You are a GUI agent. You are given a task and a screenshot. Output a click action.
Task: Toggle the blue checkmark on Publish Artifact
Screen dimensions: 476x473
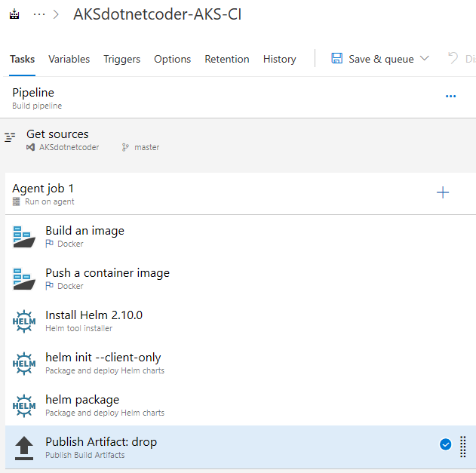tap(445, 444)
